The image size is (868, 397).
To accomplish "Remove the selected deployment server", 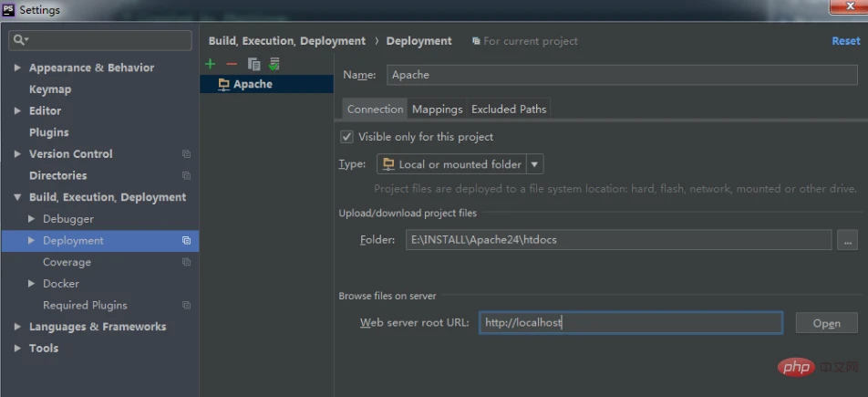I will [x=232, y=64].
